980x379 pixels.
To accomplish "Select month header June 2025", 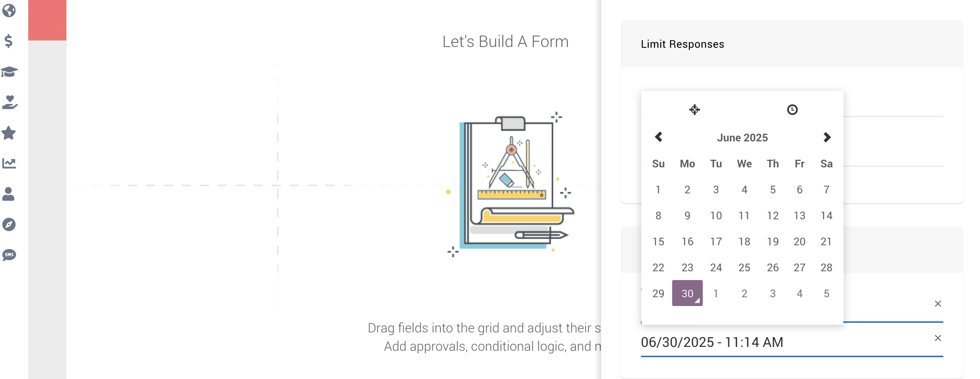I will click(x=742, y=138).
